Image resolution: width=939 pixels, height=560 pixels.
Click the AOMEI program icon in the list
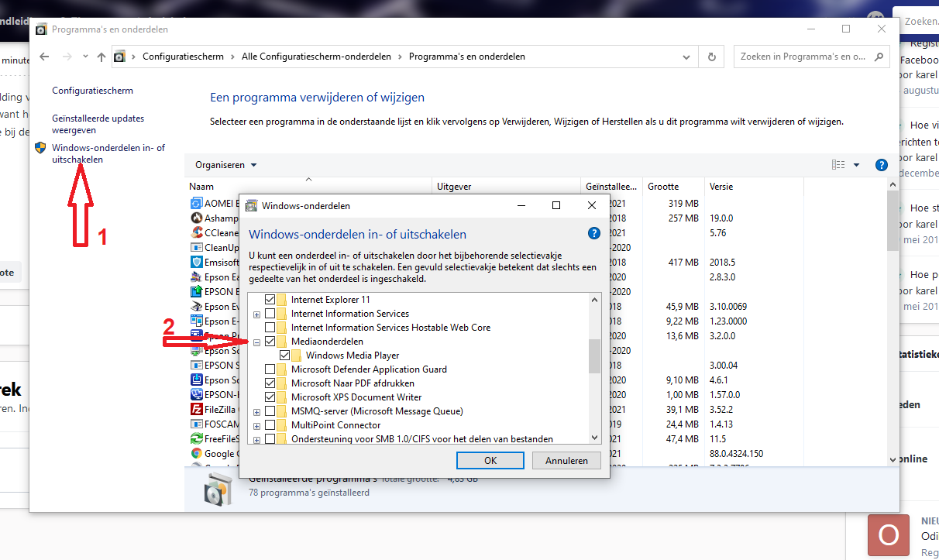point(196,204)
